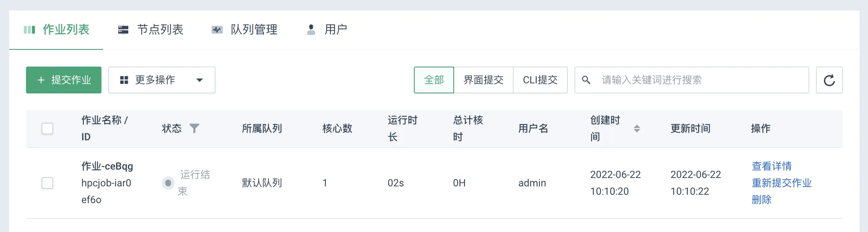
Task: Click the status column filter funnel icon
Action: 194,128
